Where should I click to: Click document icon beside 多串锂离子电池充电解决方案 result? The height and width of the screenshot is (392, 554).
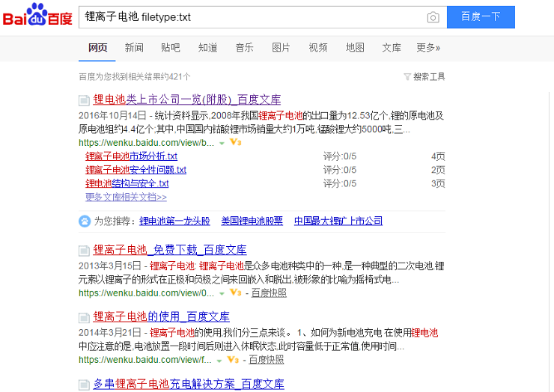84,385
